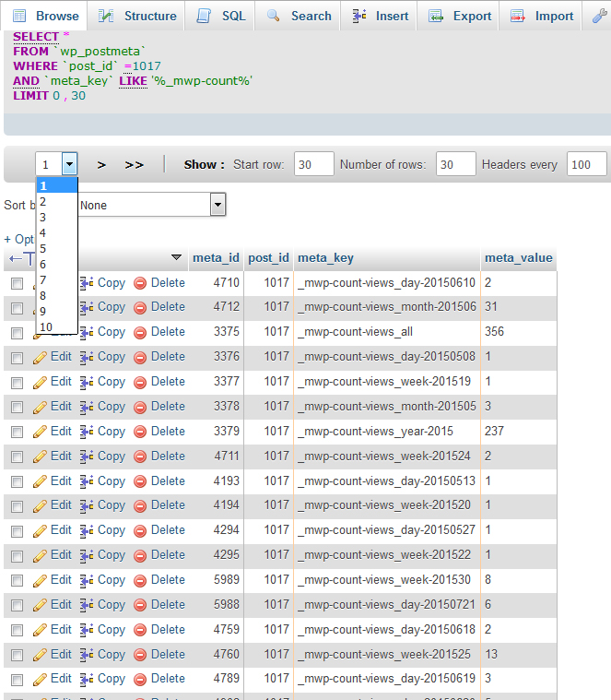Image resolution: width=611 pixels, height=700 pixels.
Task: Check the row with meta_id 4193
Action: [x=17, y=481]
